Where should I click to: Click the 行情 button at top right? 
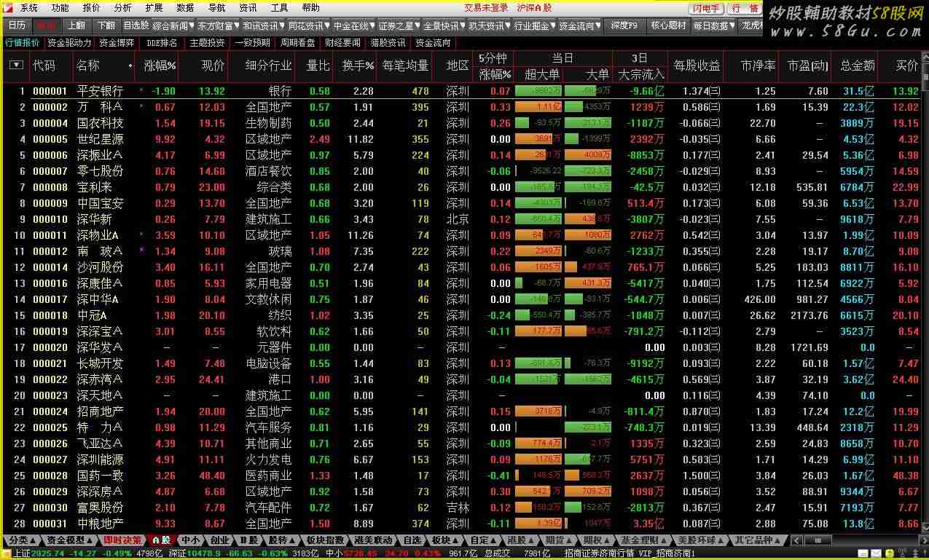(745, 9)
